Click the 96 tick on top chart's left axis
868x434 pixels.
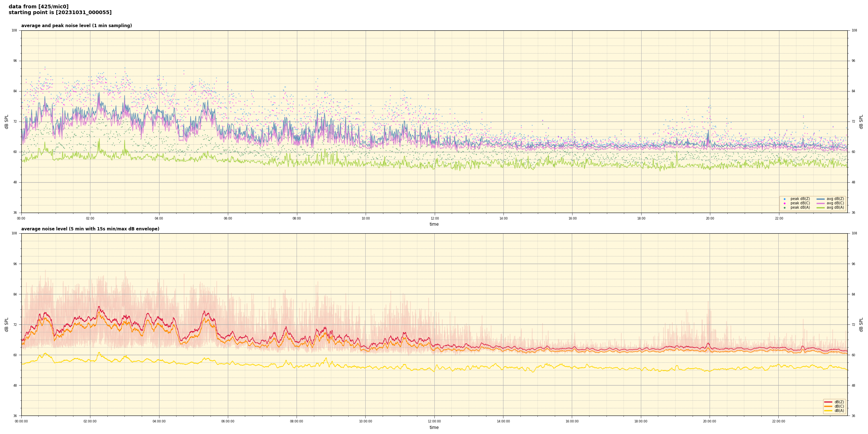[15, 61]
